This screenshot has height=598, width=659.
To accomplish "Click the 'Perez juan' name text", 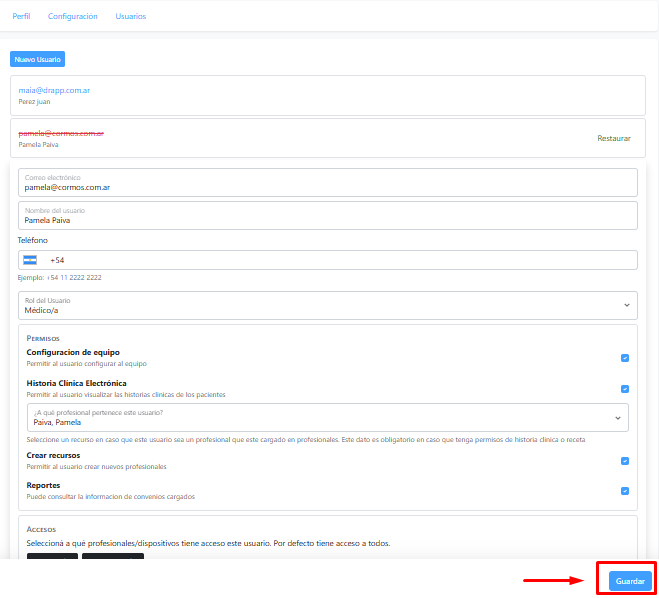I will point(34,102).
